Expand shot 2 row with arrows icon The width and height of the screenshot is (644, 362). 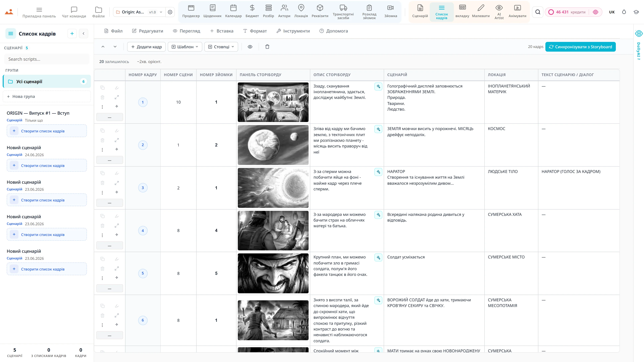pyautogui.click(x=117, y=140)
